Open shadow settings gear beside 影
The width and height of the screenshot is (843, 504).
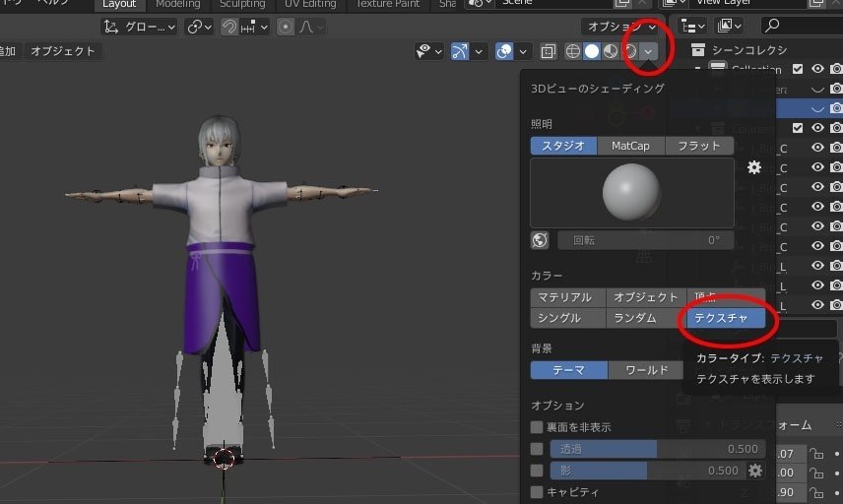coord(755,471)
